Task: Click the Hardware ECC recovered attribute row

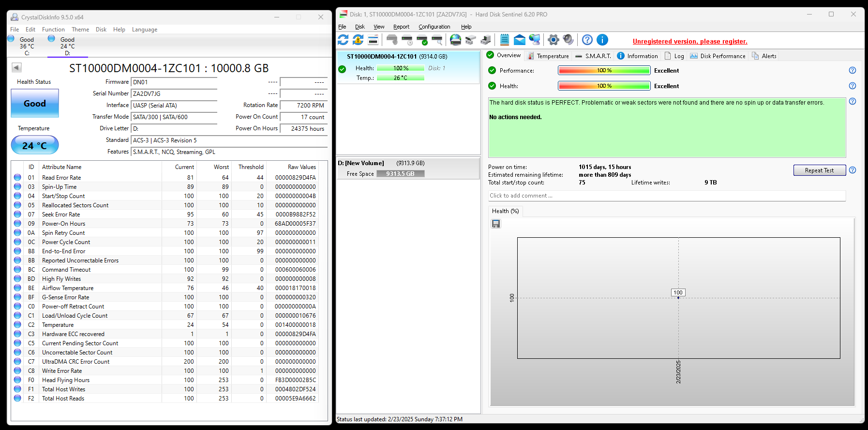Action: [165, 334]
